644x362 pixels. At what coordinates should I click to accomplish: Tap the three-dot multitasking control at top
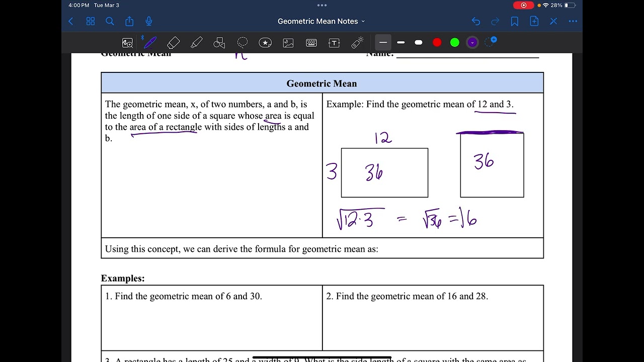[322, 6]
